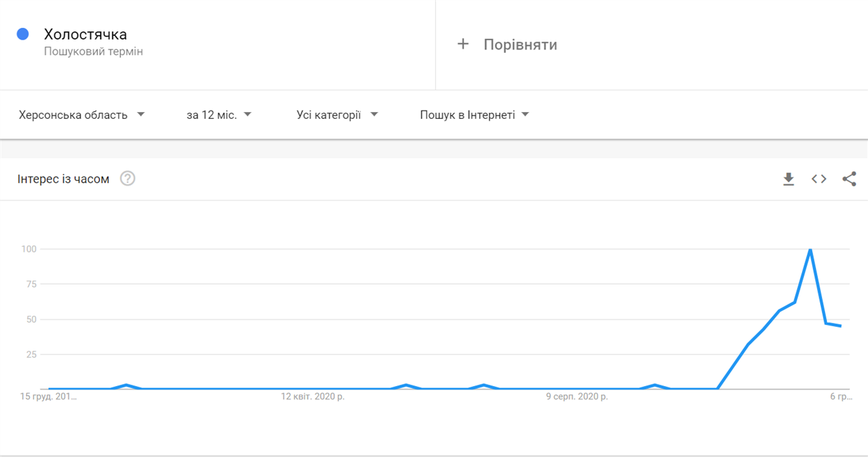Click the blue dot of the Холостячка term
868x457 pixels.
pyautogui.click(x=23, y=34)
